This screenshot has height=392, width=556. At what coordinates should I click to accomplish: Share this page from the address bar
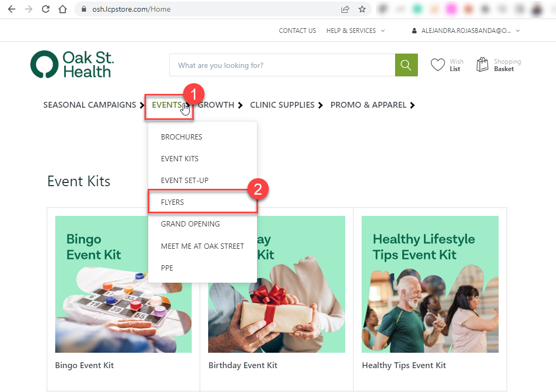(x=345, y=9)
